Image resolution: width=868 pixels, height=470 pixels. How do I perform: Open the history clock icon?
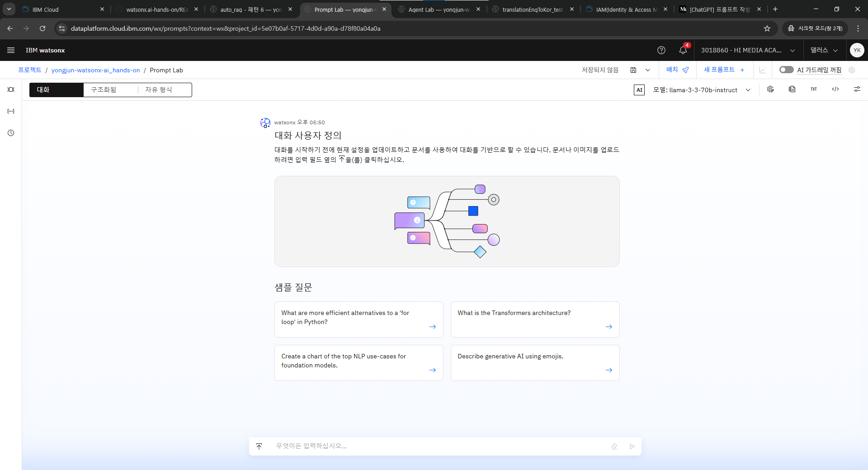tap(11, 133)
